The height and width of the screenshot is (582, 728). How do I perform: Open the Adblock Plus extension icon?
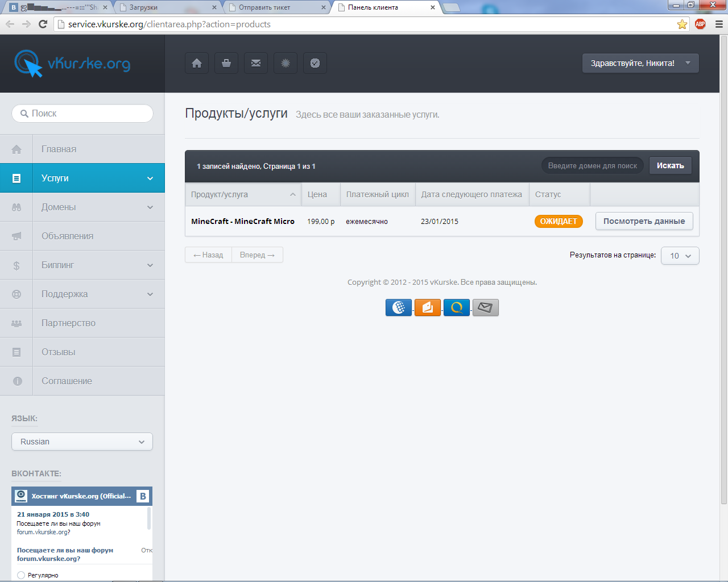[700, 24]
